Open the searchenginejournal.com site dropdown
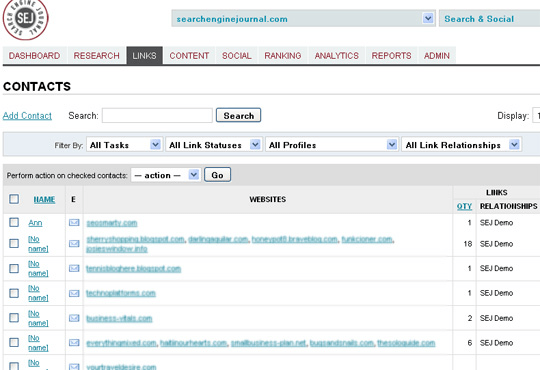 [303, 18]
